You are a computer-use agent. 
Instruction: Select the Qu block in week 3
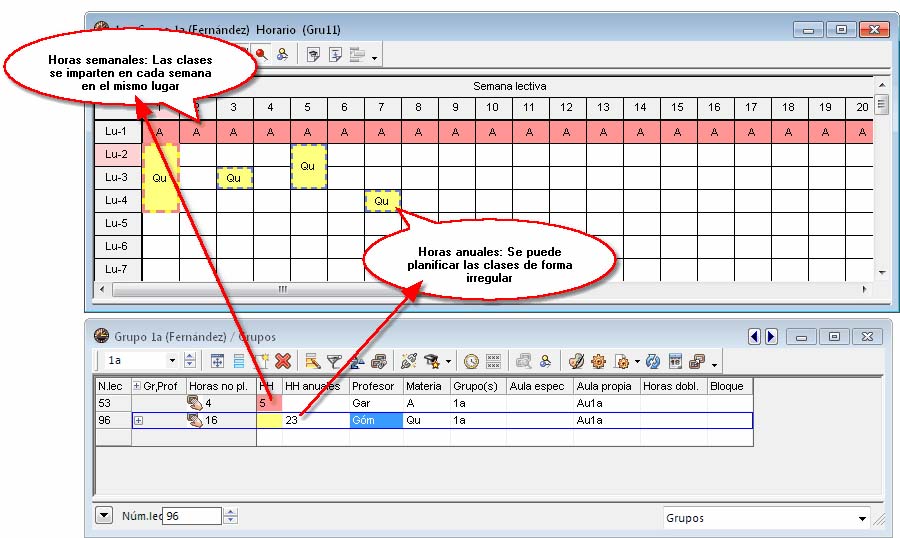click(234, 178)
